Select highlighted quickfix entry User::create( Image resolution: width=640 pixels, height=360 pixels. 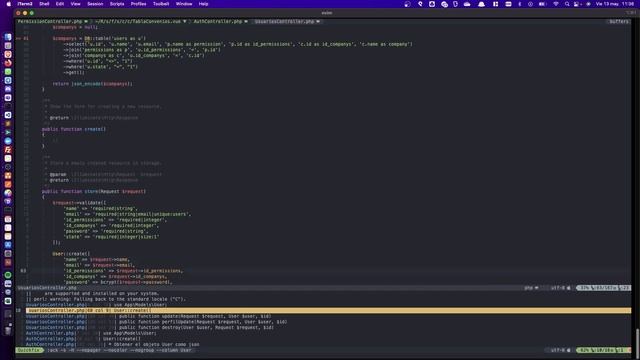tap(329, 310)
